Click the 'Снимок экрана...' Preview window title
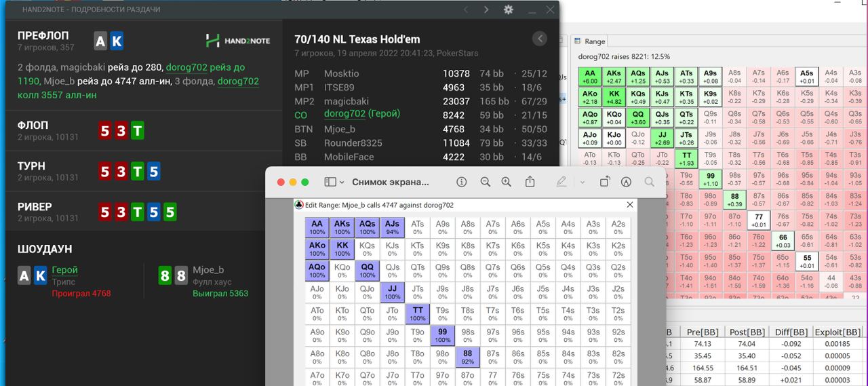Viewport: 868px width, 386px height. coord(391,182)
